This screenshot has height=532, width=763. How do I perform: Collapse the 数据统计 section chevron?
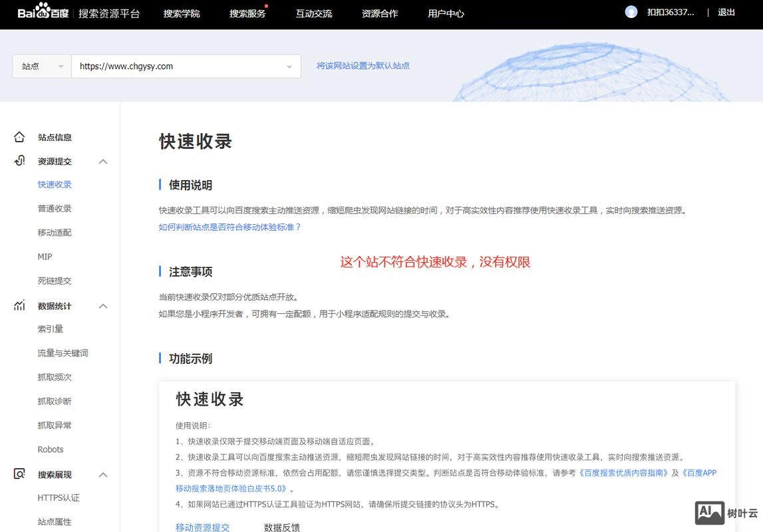click(x=103, y=305)
